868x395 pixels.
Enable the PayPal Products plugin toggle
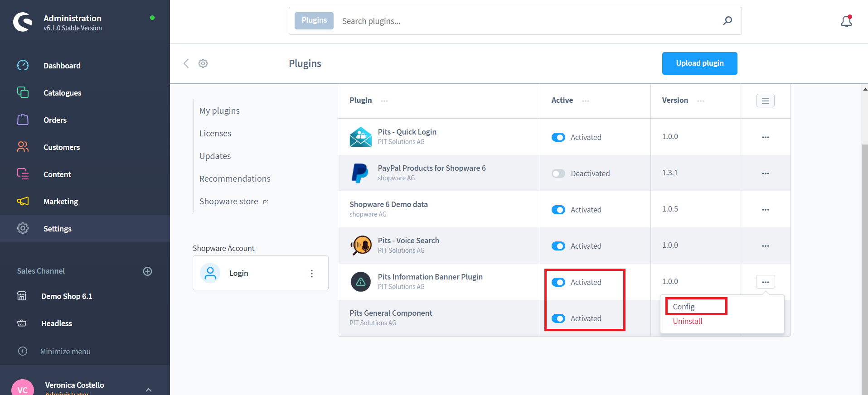558,173
